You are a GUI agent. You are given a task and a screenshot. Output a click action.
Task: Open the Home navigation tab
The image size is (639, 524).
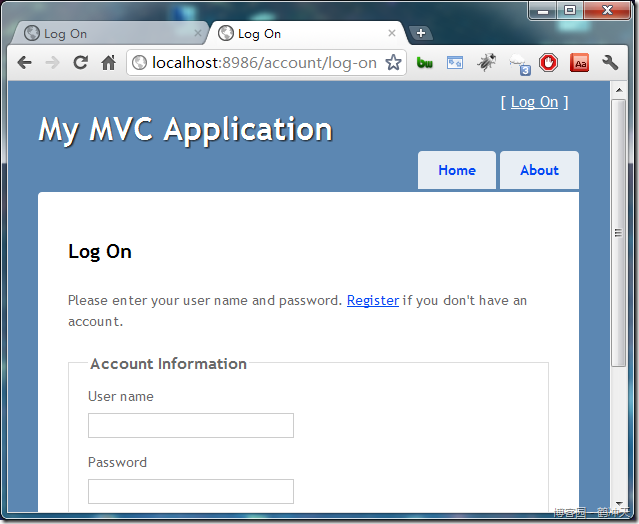pos(457,170)
